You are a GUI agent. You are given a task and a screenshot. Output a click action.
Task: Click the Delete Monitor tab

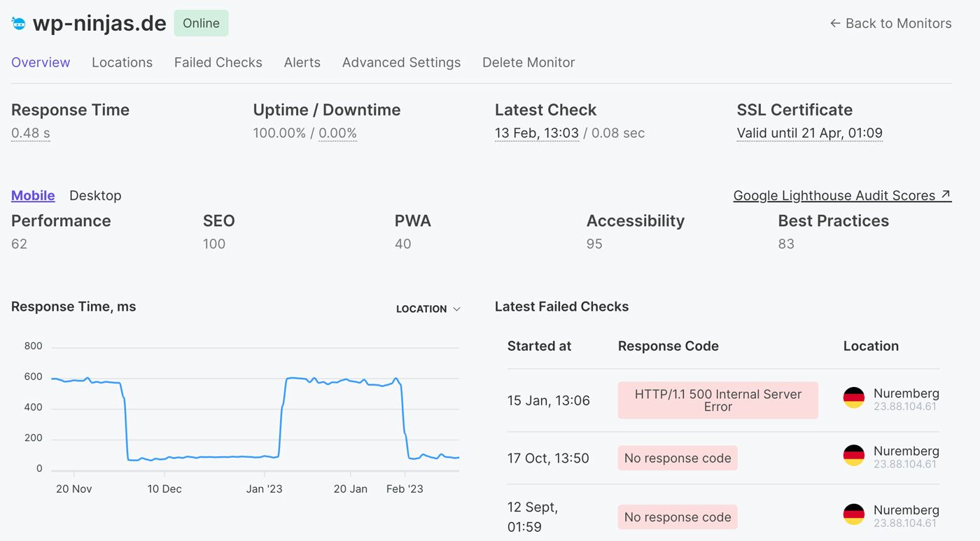tap(528, 62)
